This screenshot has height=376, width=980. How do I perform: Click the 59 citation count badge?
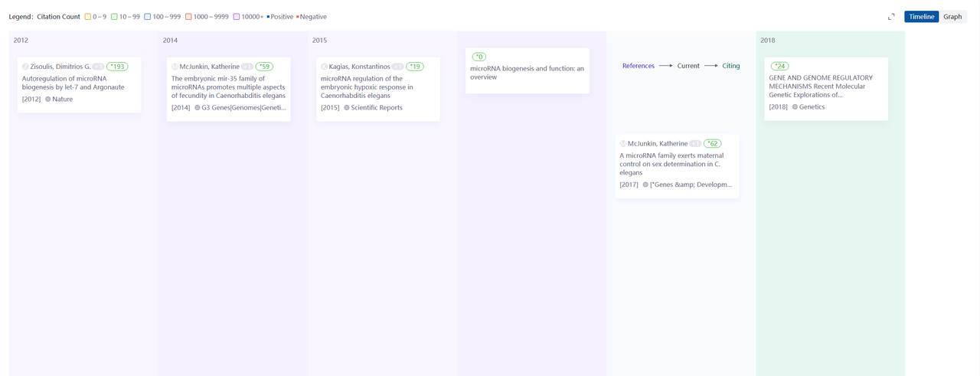pyautogui.click(x=264, y=67)
